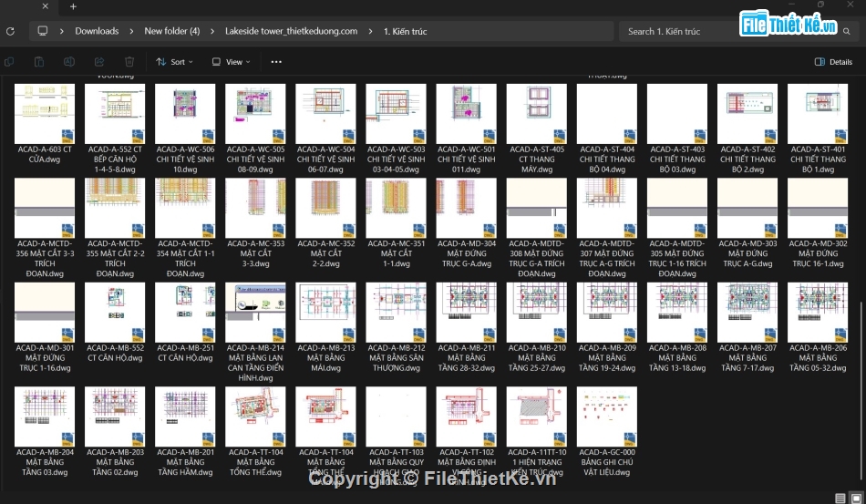Switch to details list view icon at bottom right

point(840,498)
